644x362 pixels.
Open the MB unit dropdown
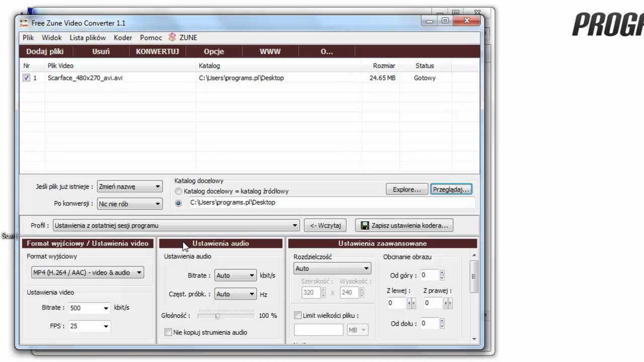pos(358,330)
